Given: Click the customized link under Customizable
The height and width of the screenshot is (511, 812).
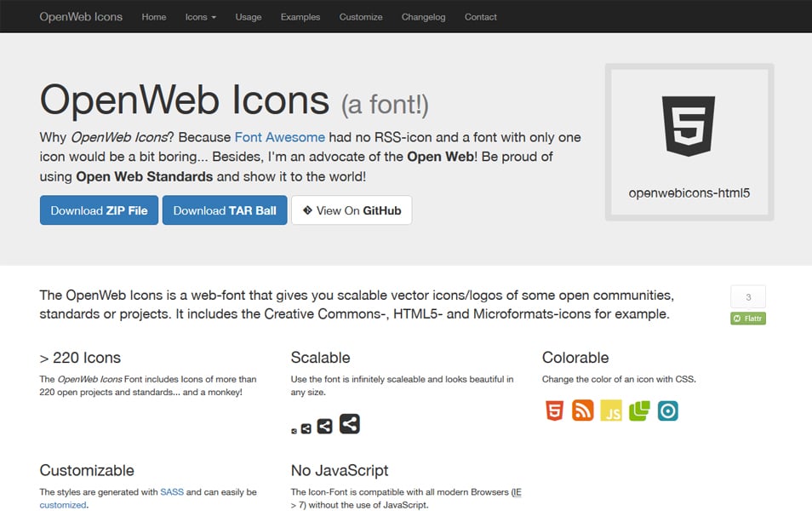Looking at the screenshot, I should pos(59,504).
